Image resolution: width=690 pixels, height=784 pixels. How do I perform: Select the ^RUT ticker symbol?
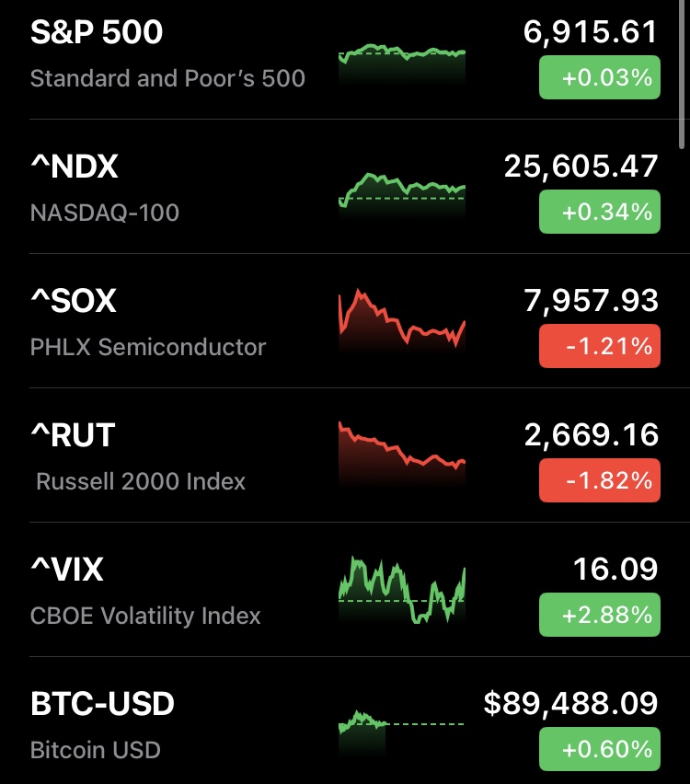(73, 435)
